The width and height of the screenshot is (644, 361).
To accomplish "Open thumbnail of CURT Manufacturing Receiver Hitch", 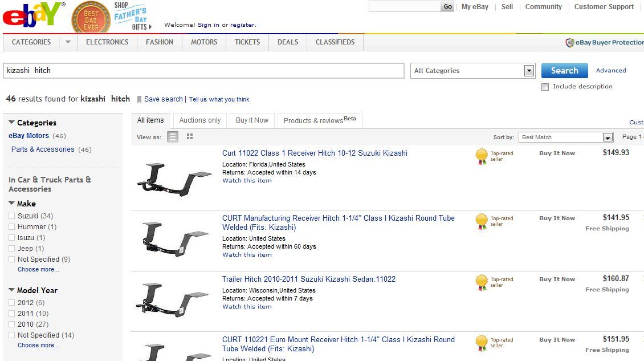I will (174, 240).
